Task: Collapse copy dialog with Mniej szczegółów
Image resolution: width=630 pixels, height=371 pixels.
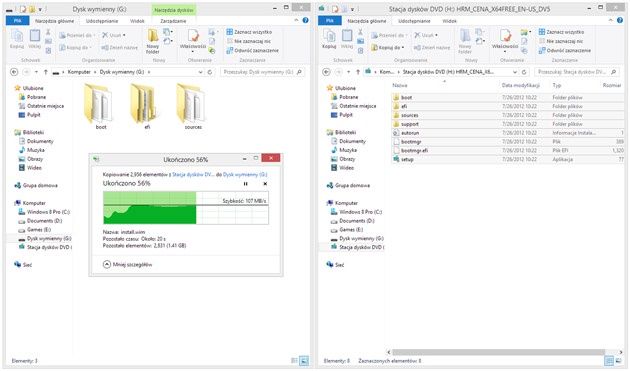Action: point(127,264)
